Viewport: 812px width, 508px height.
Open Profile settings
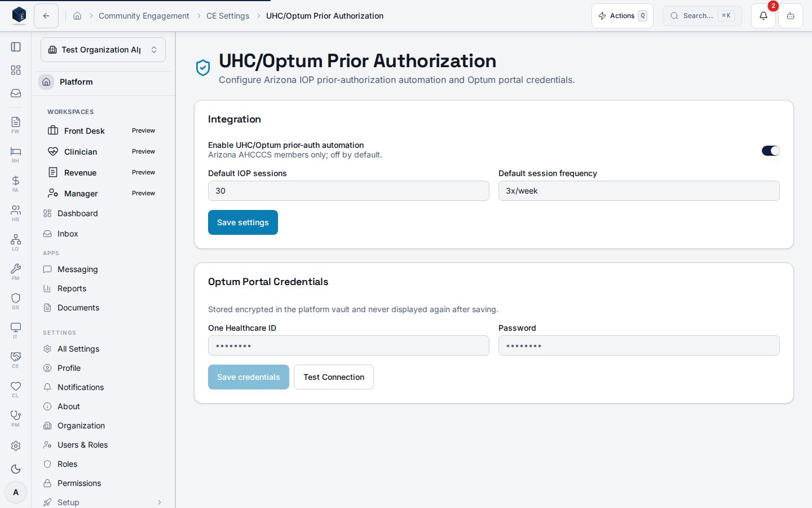[103, 368]
